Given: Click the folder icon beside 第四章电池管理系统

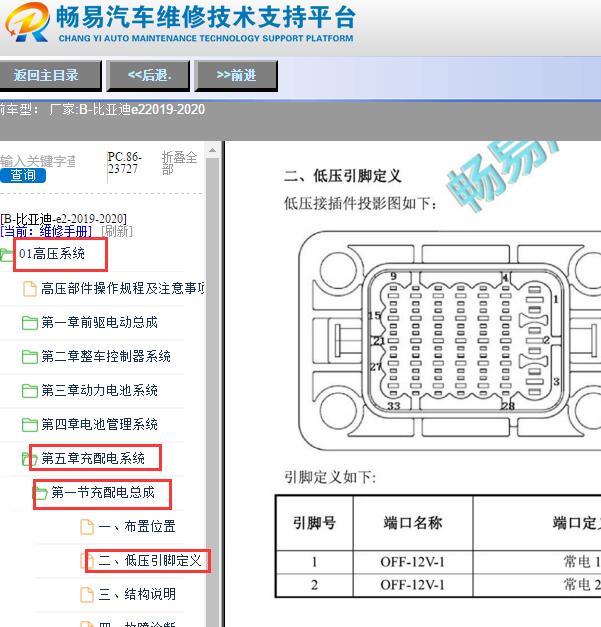Looking at the screenshot, I should point(30,425).
